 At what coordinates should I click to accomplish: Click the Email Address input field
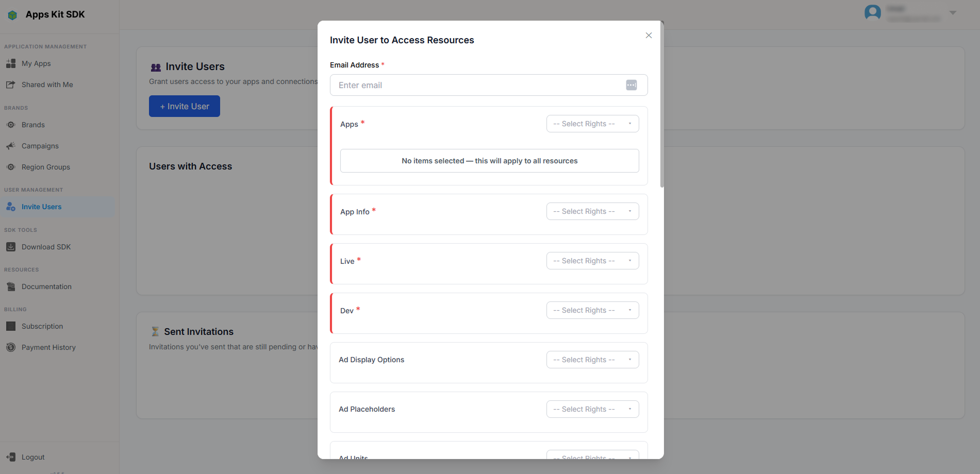[489, 85]
